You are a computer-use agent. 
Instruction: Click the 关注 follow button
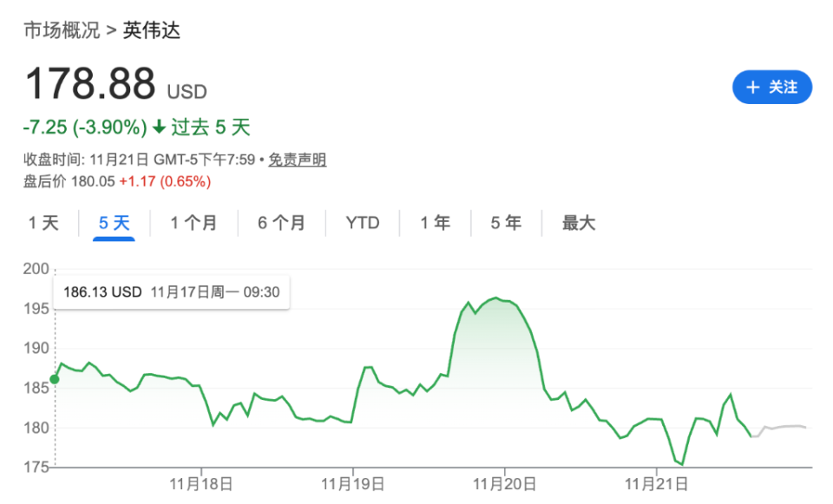[772, 87]
